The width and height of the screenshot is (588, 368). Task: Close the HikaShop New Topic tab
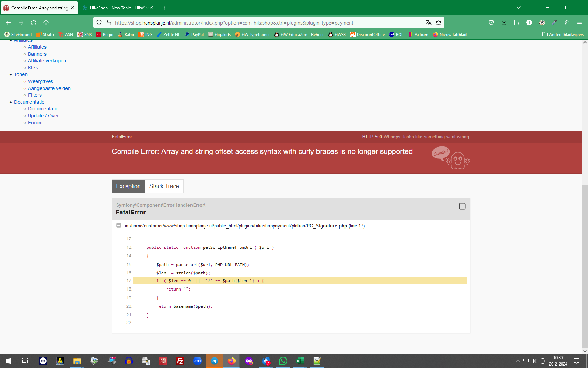coord(151,8)
